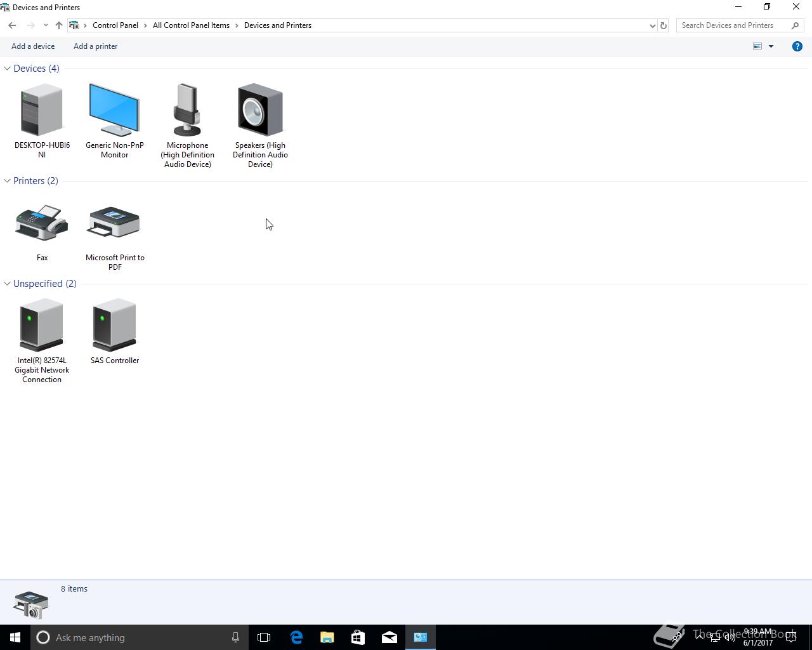Click the change view icon
812x650 pixels.
pyautogui.click(x=757, y=46)
